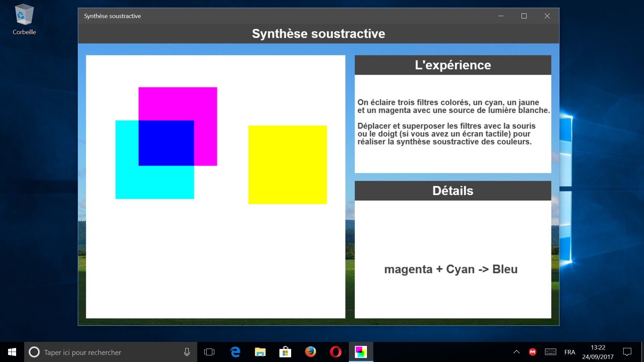Open the Windows Start menu
644x362 pixels.
[x=12, y=352]
